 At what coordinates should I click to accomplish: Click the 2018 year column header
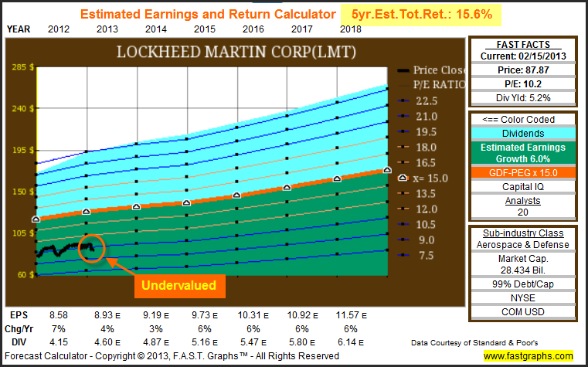(x=351, y=29)
